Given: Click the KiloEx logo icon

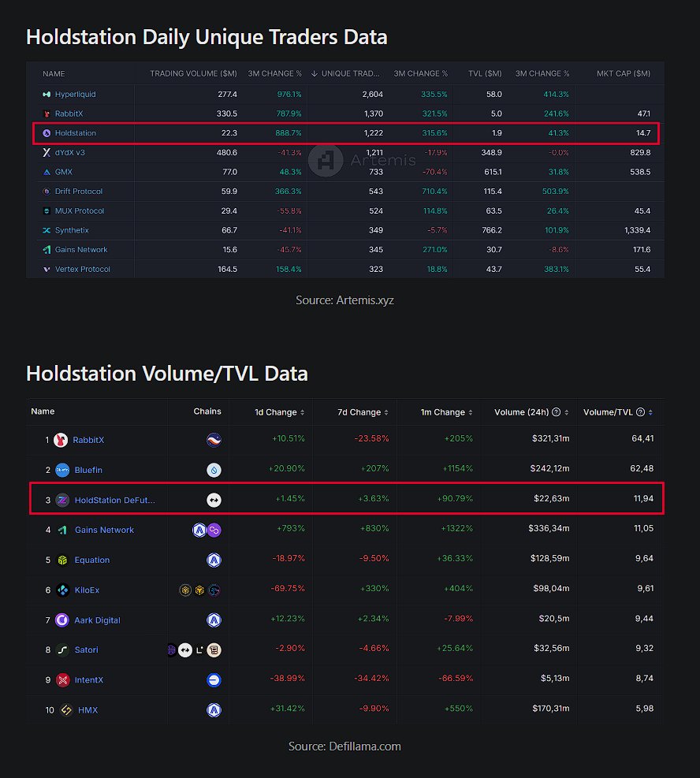Looking at the screenshot, I should (62, 590).
